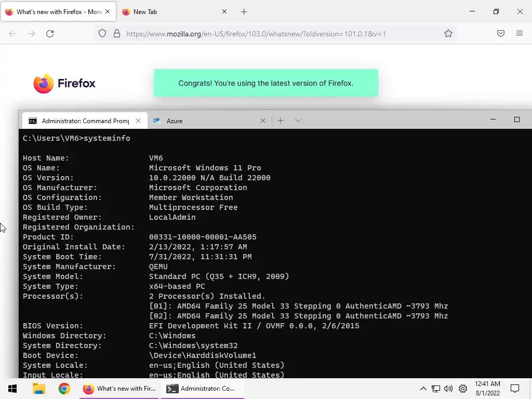Viewport: 532px width, 399px height.
Task: Click 'x64-based PC' system type
Action: pos(177,286)
